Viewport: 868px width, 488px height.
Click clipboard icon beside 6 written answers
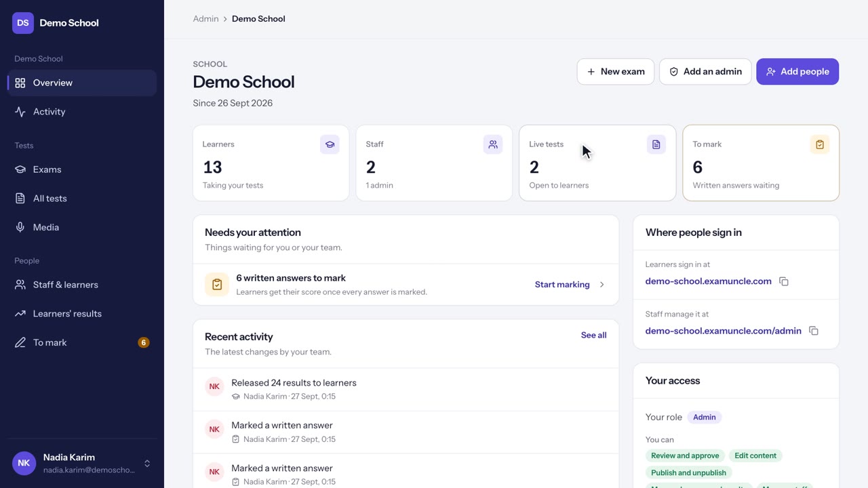[217, 285]
